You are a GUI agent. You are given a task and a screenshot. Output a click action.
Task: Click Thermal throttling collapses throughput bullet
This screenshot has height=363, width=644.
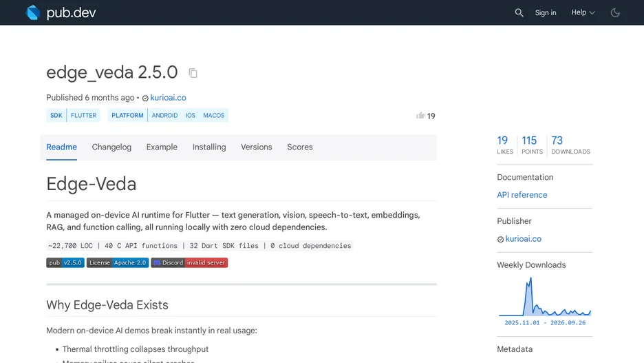point(135,349)
